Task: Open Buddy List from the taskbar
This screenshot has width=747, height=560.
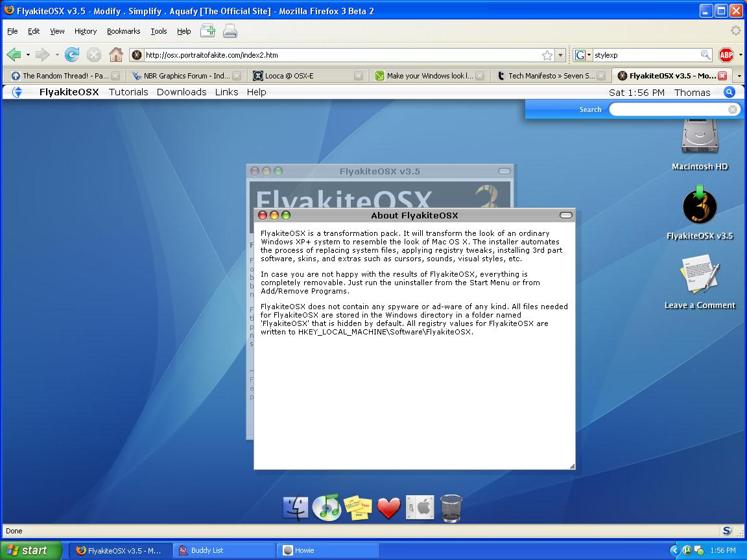Action: [224, 550]
